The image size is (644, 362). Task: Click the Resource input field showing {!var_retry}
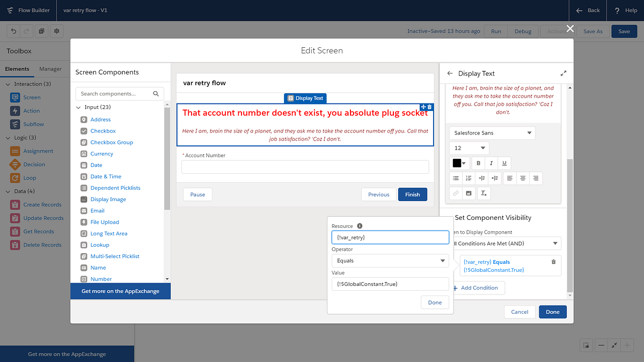pyautogui.click(x=390, y=237)
